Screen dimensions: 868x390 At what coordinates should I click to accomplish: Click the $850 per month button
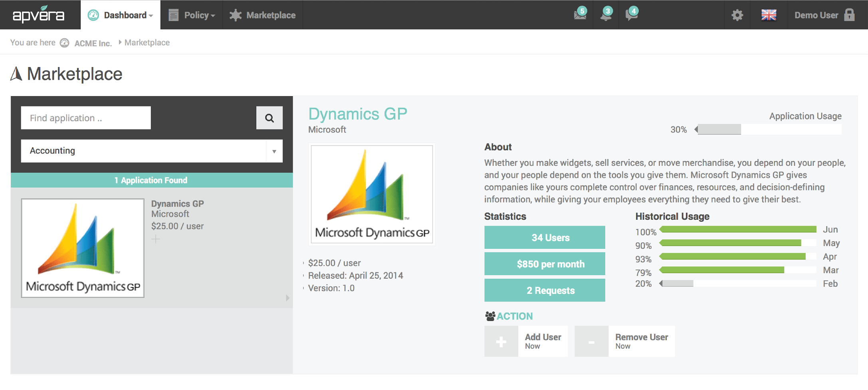point(545,264)
